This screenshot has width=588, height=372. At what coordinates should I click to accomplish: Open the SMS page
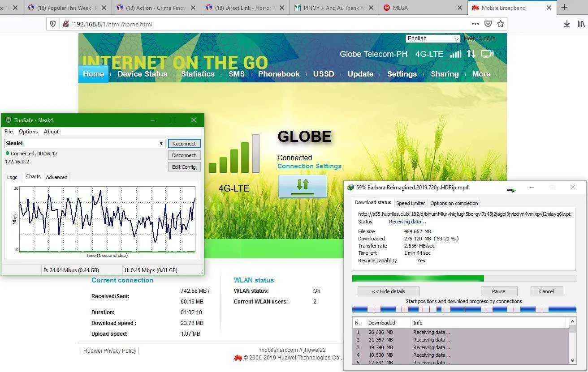(237, 74)
